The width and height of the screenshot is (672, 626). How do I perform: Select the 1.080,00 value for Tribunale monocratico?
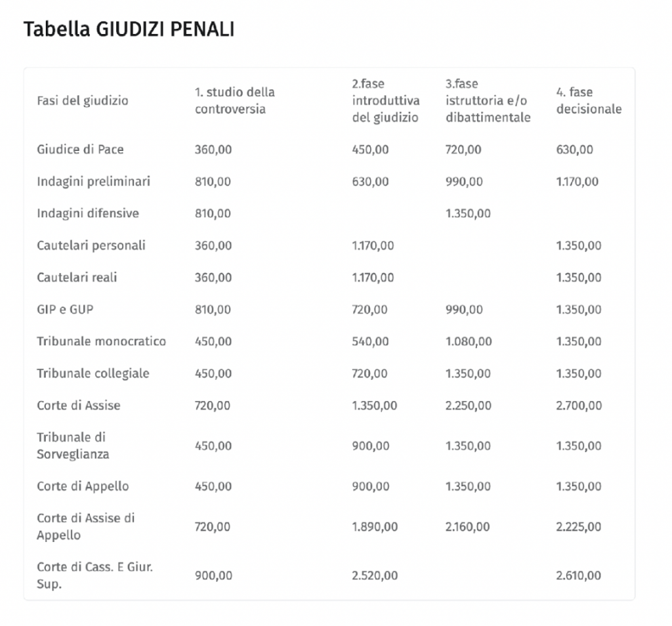[468, 341]
